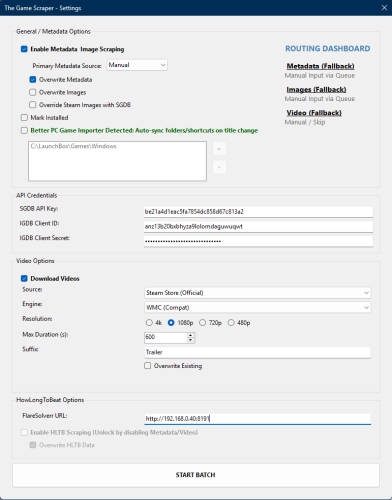This screenshot has height=500, width=392.
Task: Select 4k resolution radio button
Action: [149, 323]
